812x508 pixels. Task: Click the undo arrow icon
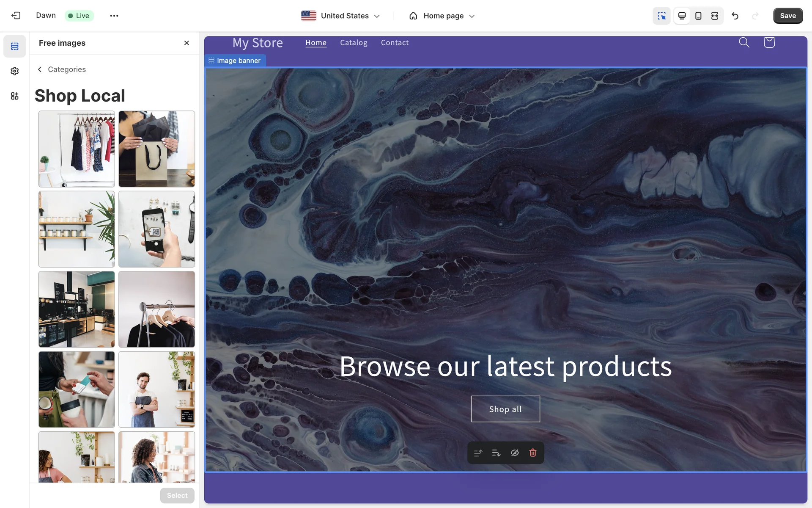735,16
